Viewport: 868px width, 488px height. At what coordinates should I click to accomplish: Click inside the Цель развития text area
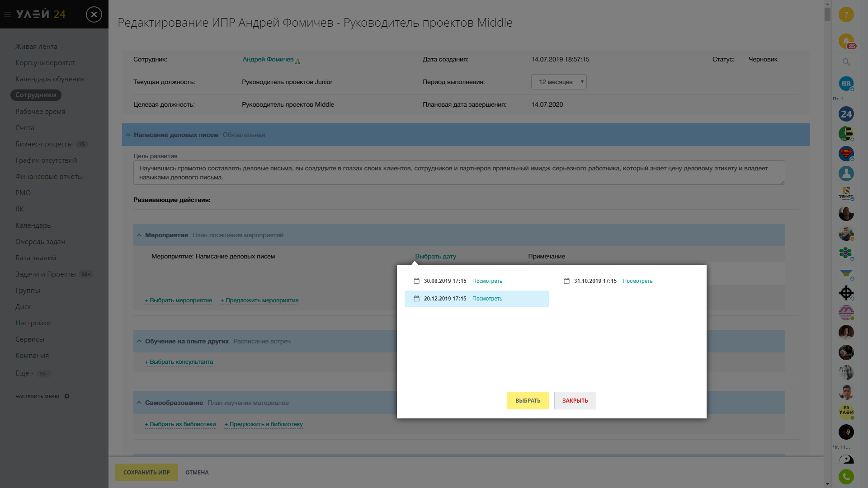coord(458,173)
